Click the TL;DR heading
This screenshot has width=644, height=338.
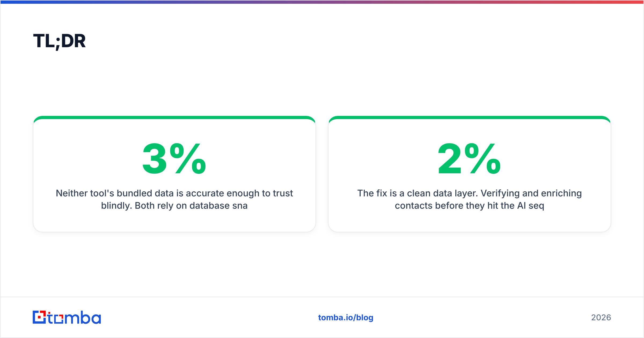[59, 41]
